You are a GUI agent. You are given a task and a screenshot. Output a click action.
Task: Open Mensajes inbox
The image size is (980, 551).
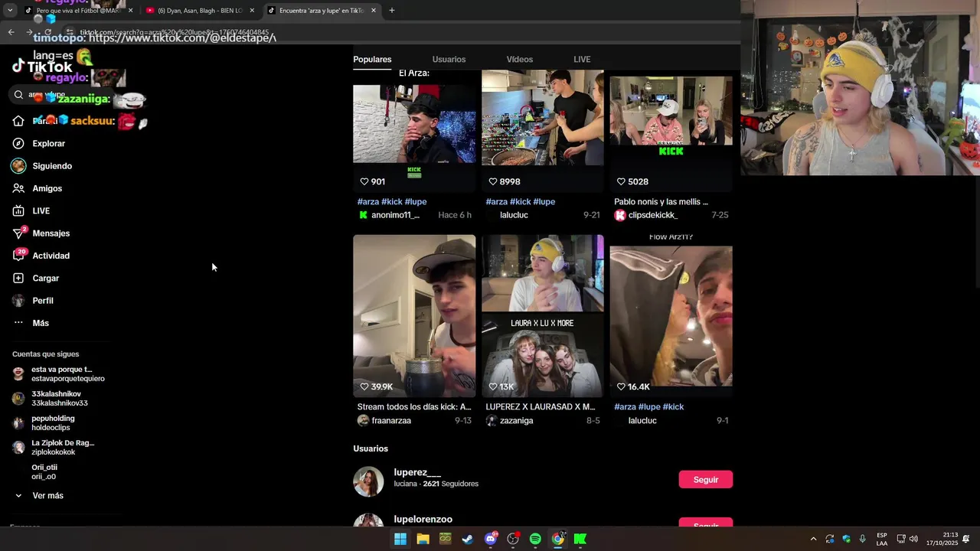[41, 233]
